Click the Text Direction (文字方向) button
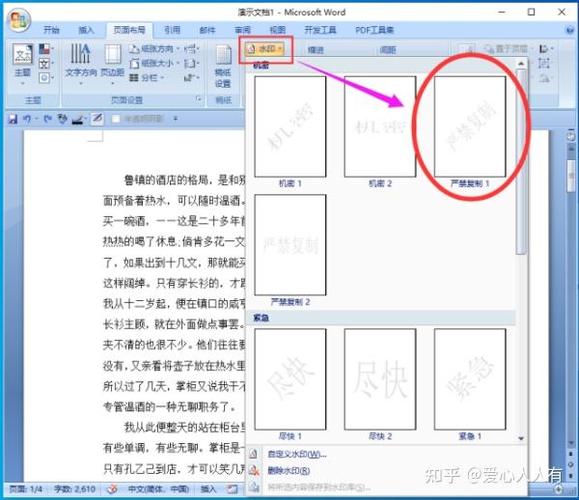This screenshot has width=579, height=500. [81, 64]
